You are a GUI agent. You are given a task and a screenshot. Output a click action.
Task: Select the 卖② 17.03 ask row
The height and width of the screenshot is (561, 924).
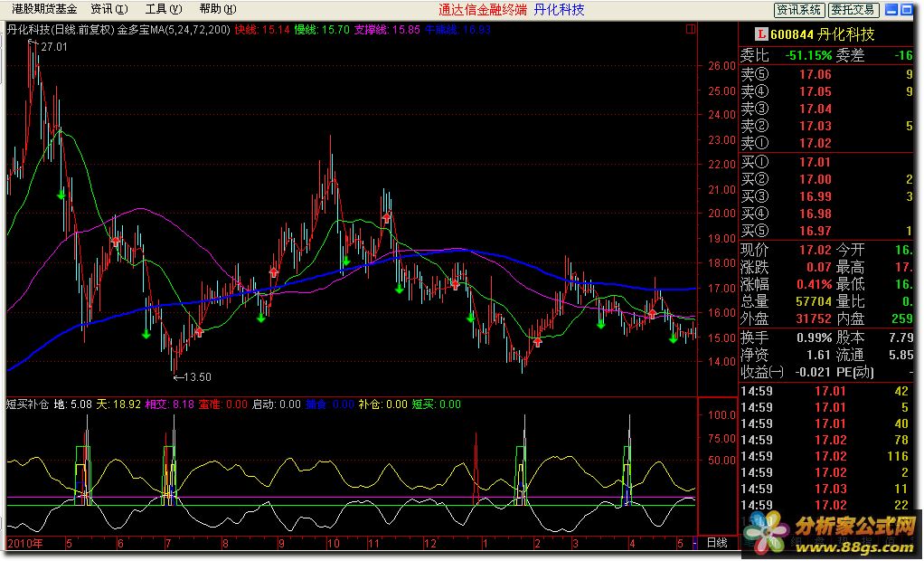[x=826, y=126]
